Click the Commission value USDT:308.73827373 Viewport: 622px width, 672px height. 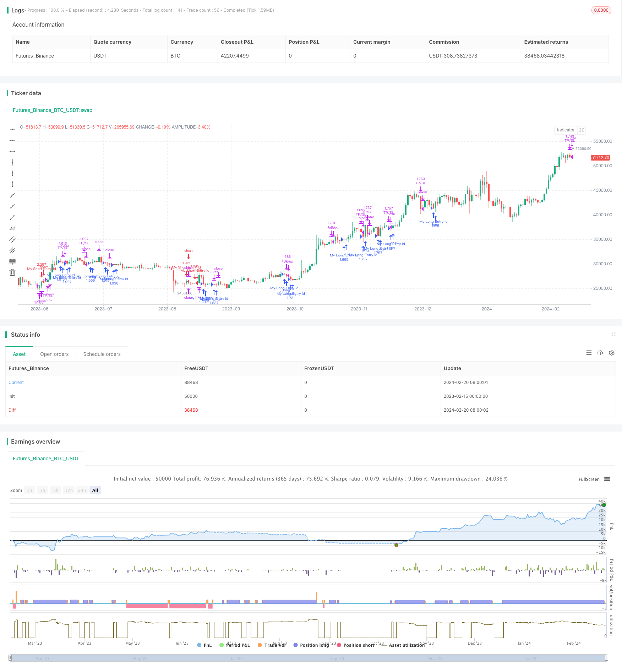[453, 56]
